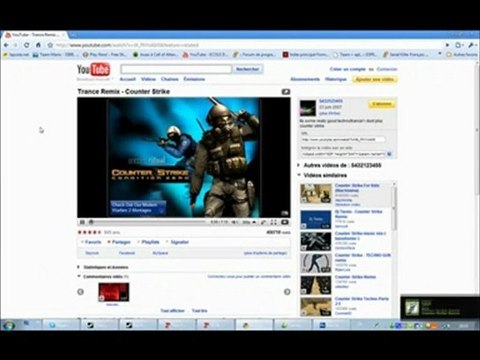Image resolution: width=480 pixels, height=360 pixels.
Task: Click the YouTube logo
Action: 94,69
